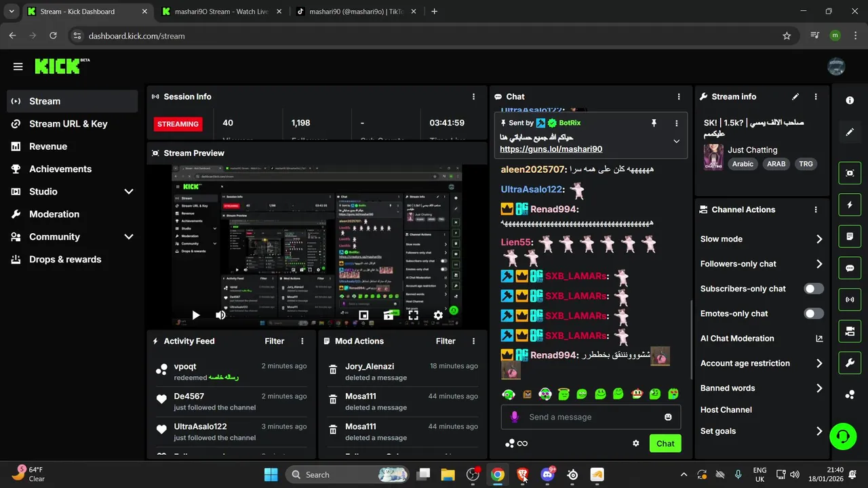Screen dimensions: 868x488
Task: Click the pencil edit icon in the right rail
Action: 850,132
